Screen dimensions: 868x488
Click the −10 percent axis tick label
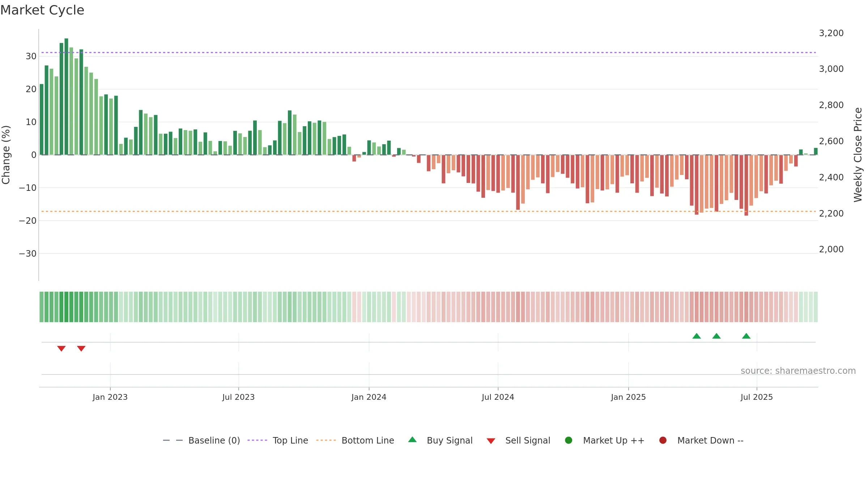click(28, 188)
